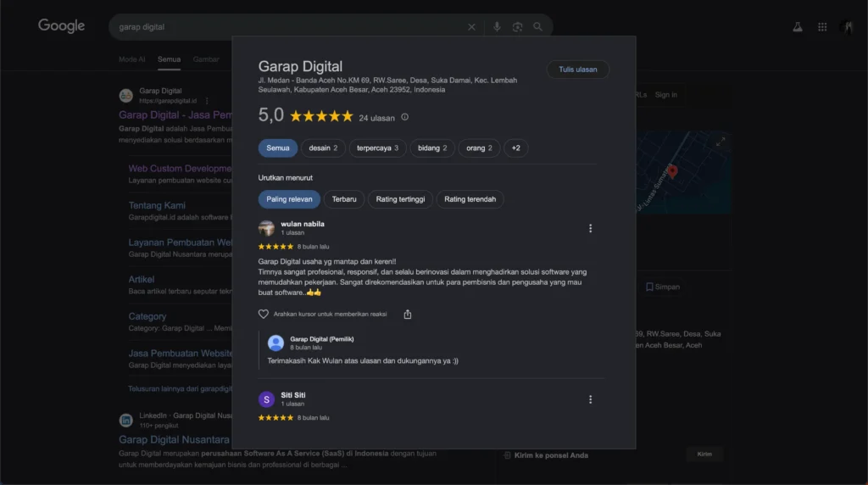Viewport: 868px width, 485px height.
Task: Open Garap Digital Nusantara LinkedIn result
Action: (174, 439)
